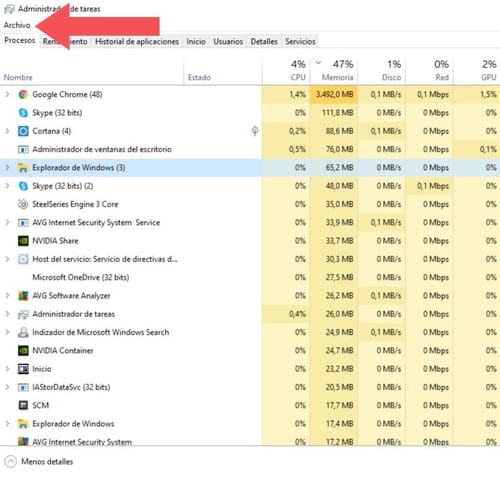Click the 3.492,0 MB memory cell
500x477 pixels.
[334, 95]
